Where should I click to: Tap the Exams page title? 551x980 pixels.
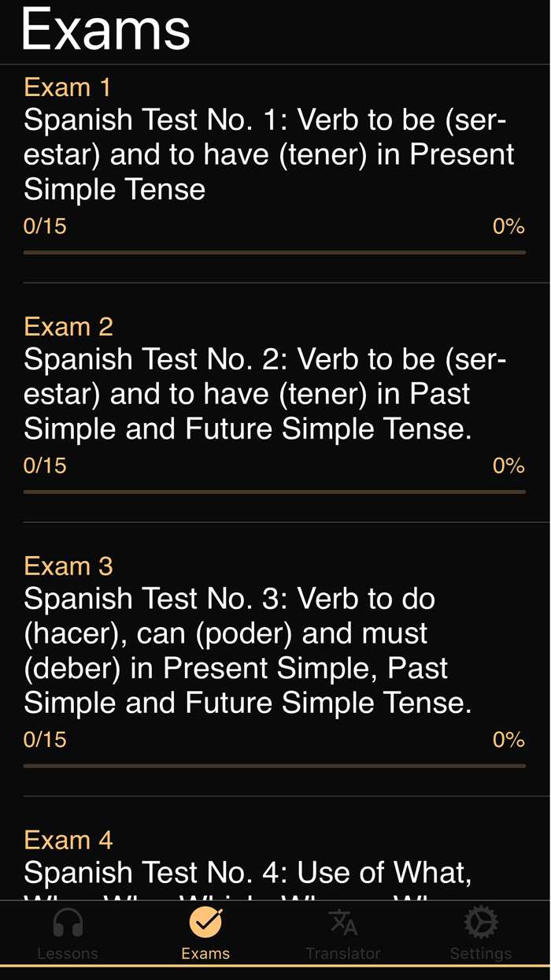(x=106, y=30)
